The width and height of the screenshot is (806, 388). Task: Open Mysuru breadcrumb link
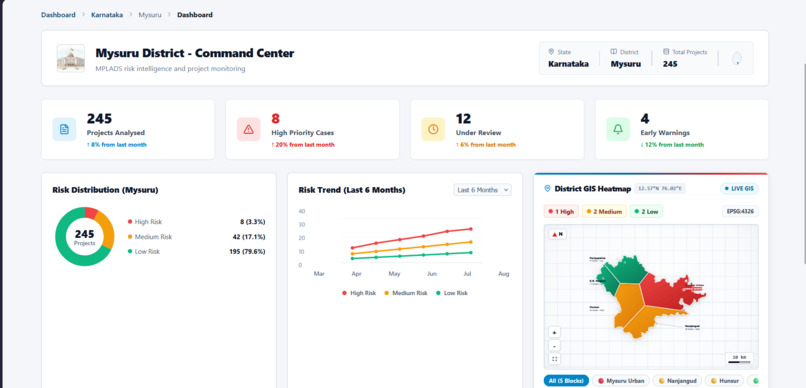click(x=150, y=15)
